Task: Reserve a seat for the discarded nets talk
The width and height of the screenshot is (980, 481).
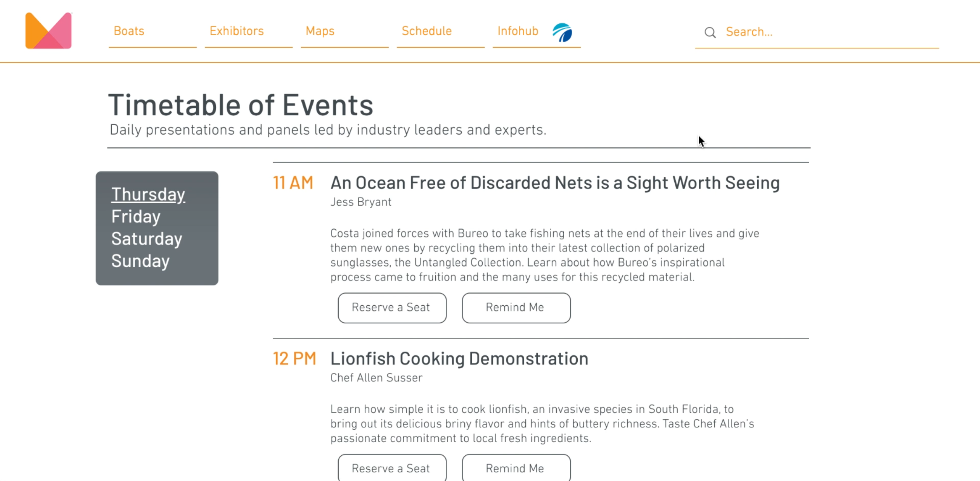Action: tap(392, 308)
